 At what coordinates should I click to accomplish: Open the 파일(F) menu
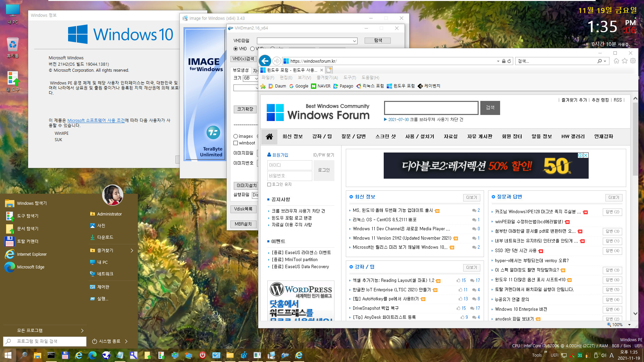pos(268,78)
